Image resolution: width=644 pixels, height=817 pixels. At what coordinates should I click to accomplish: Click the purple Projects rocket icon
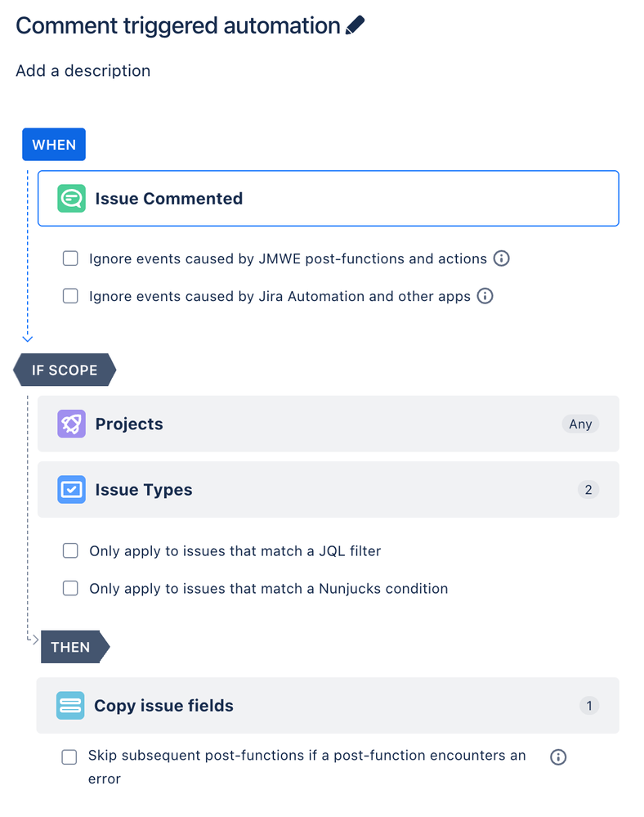point(71,424)
